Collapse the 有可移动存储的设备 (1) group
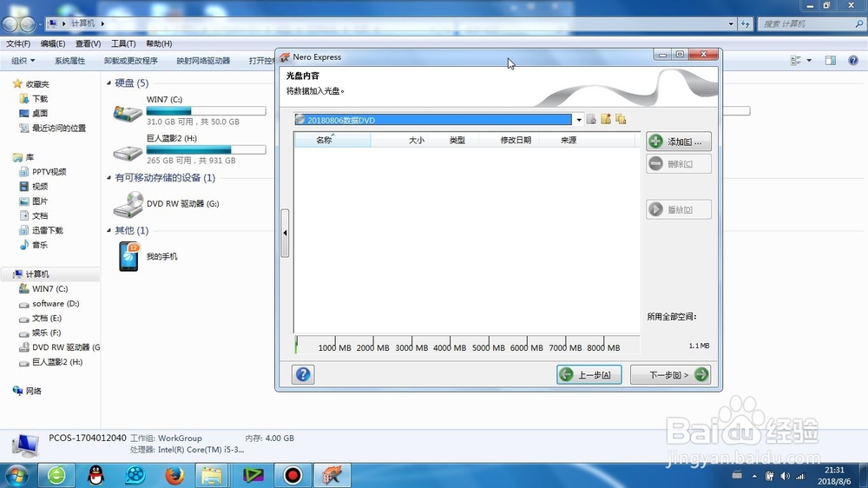 tap(109, 178)
